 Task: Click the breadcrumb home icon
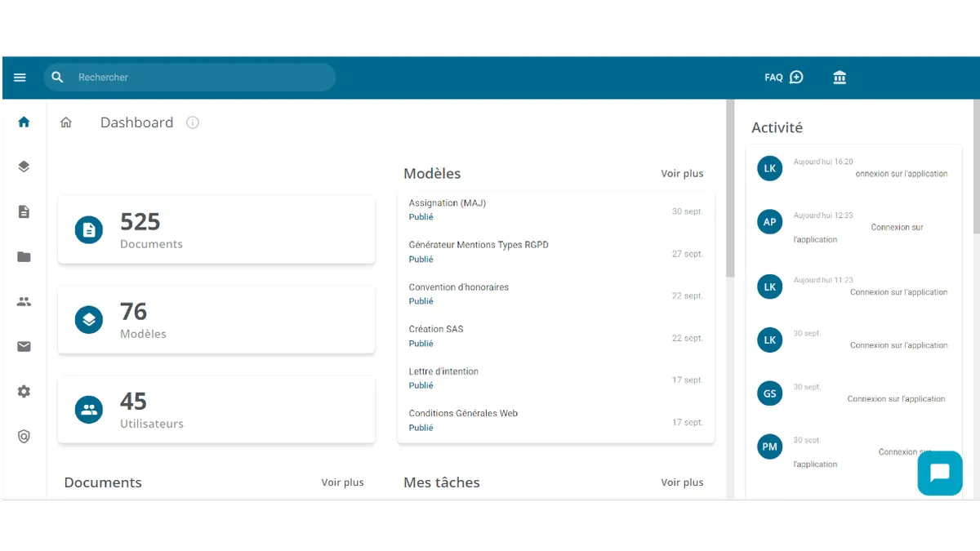(66, 122)
